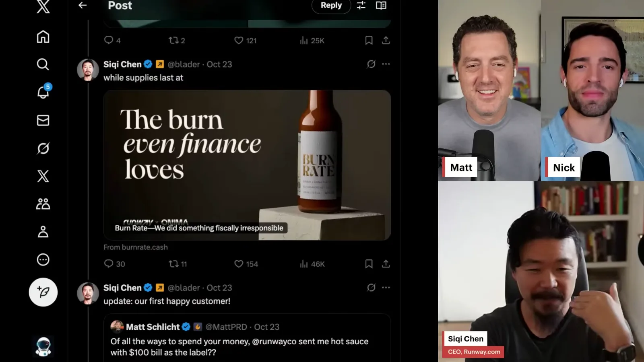Viewport: 644px width, 362px height.
Task: Open more menu on 'first happy customer' post
Action: click(386, 288)
